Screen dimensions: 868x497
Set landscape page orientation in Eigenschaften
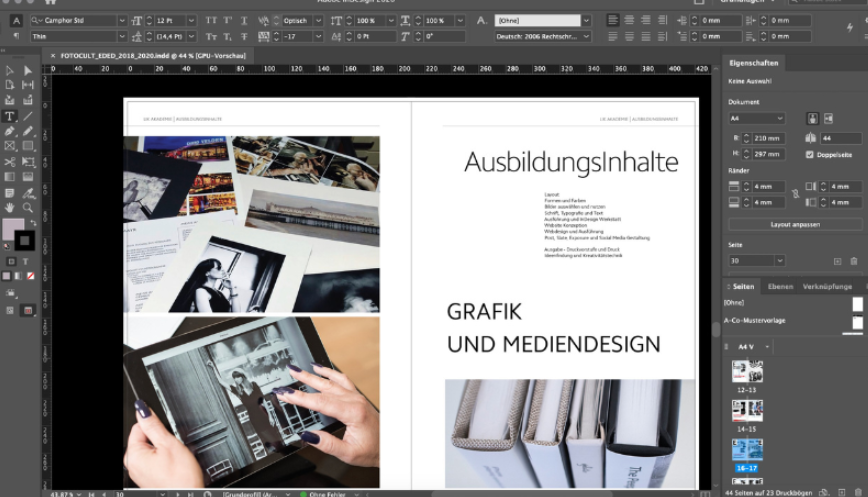(828, 118)
